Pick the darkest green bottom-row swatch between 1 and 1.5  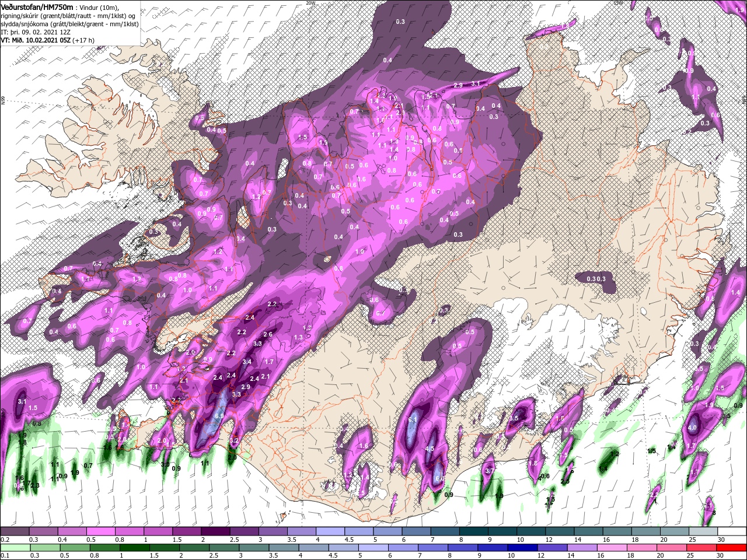pos(134,547)
